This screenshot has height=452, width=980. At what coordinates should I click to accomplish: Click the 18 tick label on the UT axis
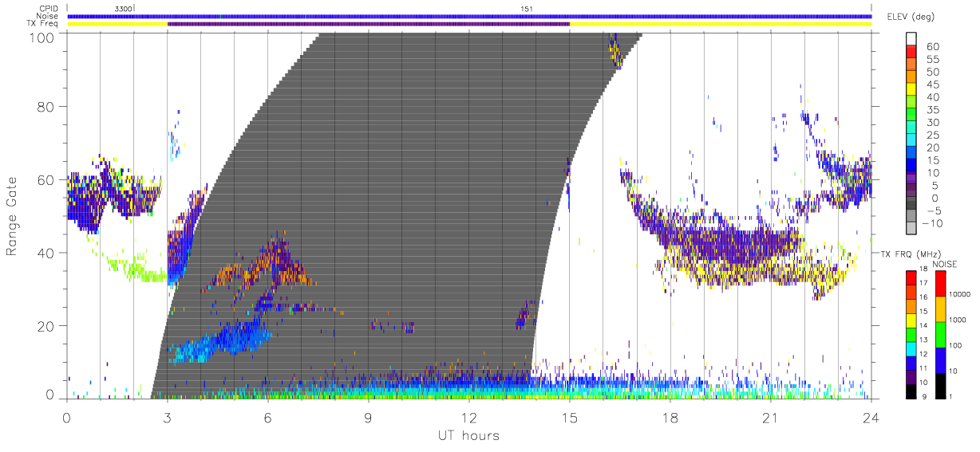670,417
